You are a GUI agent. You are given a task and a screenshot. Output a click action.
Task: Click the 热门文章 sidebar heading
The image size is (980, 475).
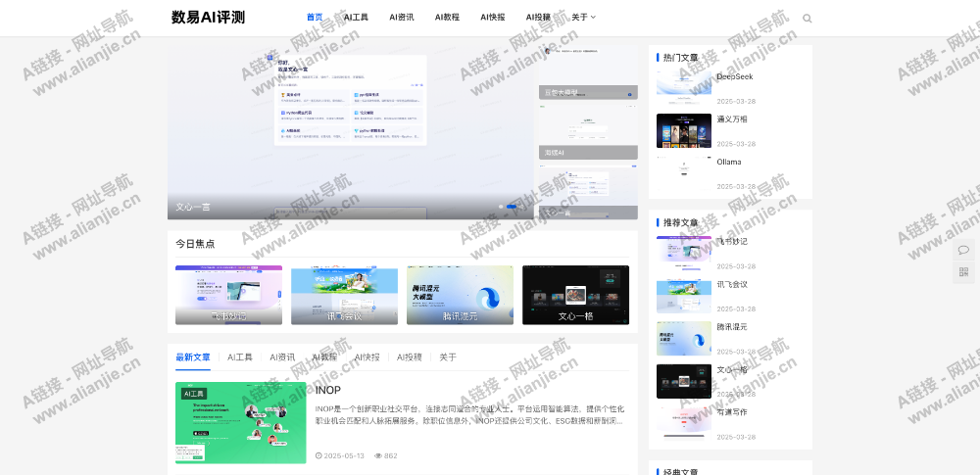click(681, 58)
